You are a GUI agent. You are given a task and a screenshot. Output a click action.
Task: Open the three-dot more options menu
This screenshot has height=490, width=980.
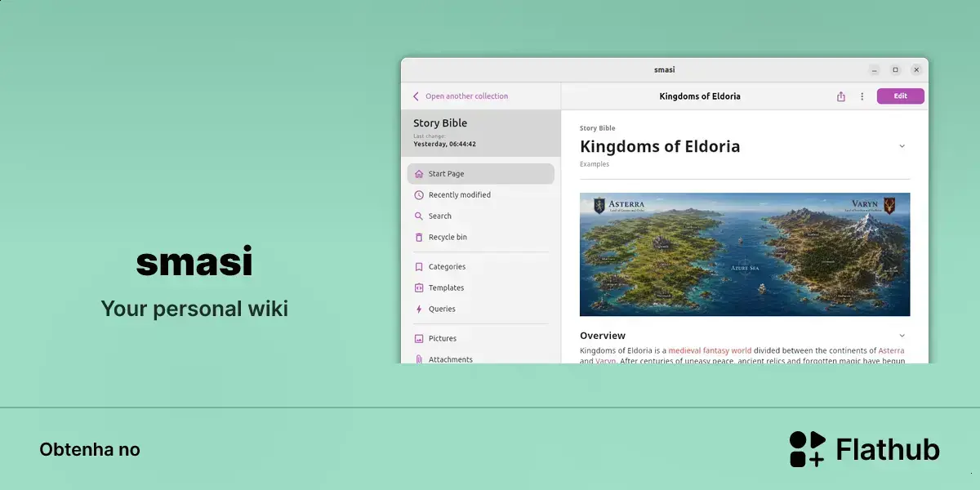[862, 96]
